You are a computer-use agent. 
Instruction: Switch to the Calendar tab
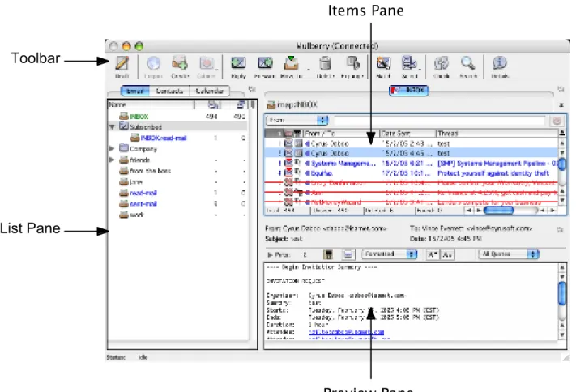click(x=209, y=91)
